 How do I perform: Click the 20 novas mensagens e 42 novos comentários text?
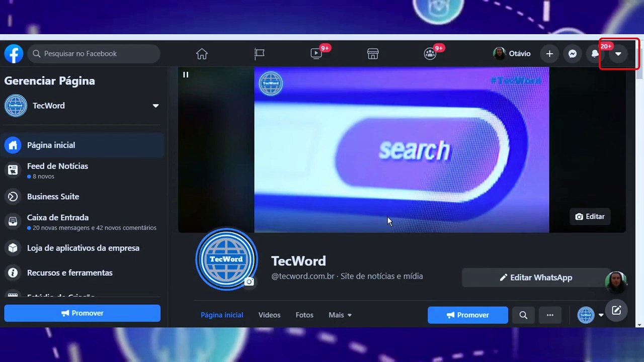pos(95,228)
